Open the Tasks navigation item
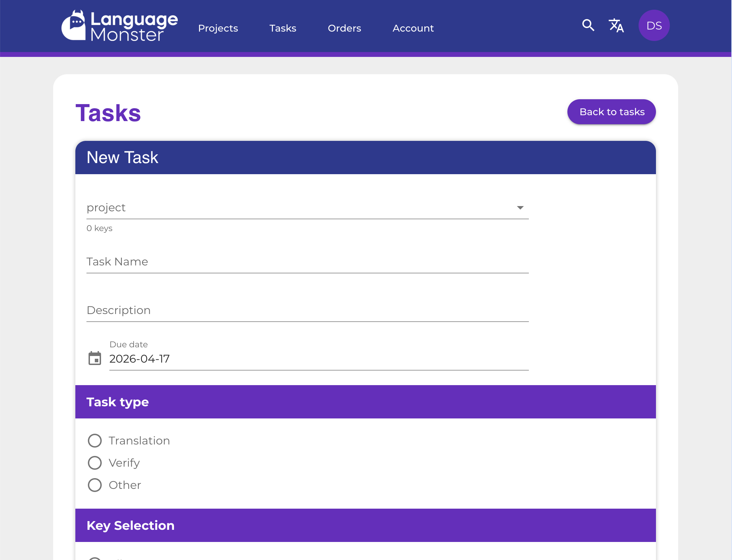The image size is (732, 560). [283, 28]
